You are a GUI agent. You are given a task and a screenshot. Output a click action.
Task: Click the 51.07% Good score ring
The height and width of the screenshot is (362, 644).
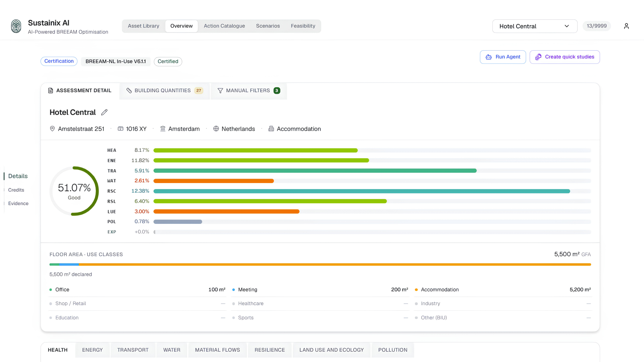(74, 191)
